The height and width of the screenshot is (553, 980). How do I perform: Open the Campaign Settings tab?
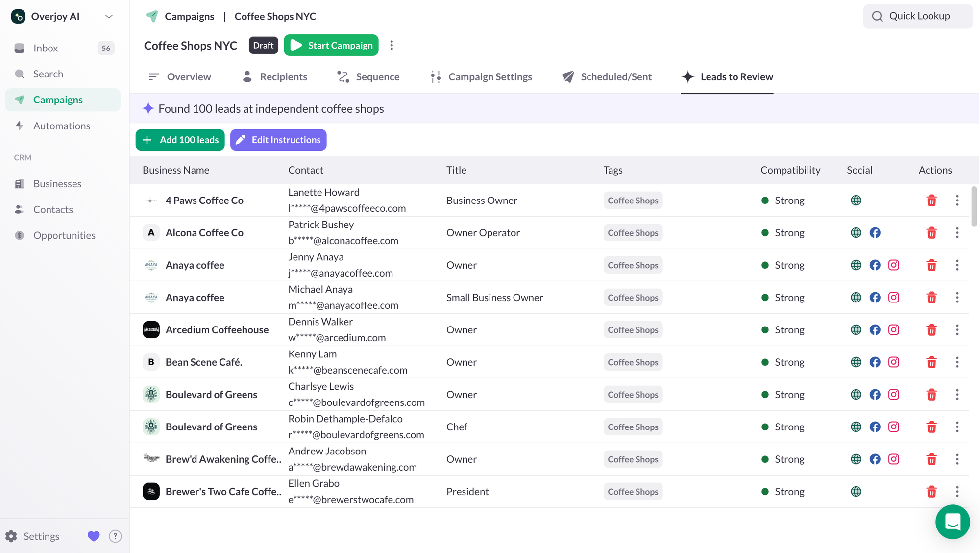pyautogui.click(x=481, y=77)
